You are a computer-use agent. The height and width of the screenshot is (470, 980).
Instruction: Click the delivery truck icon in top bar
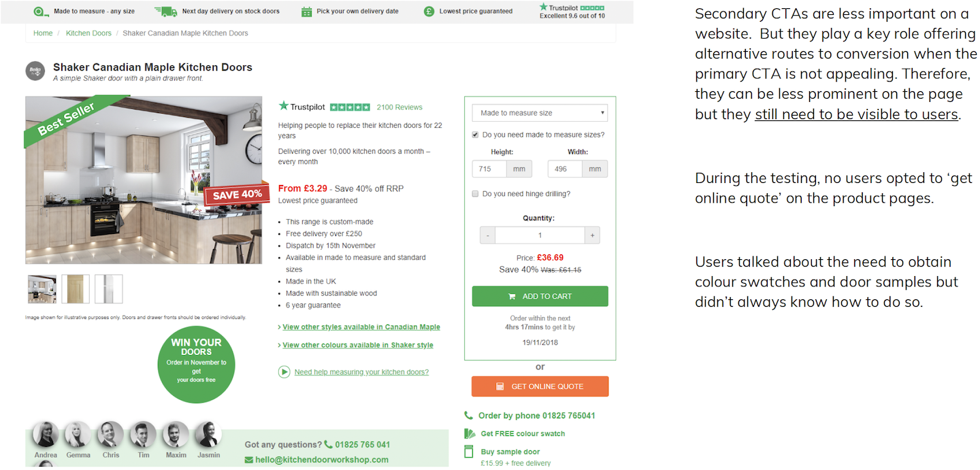pyautogui.click(x=165, y=12)
